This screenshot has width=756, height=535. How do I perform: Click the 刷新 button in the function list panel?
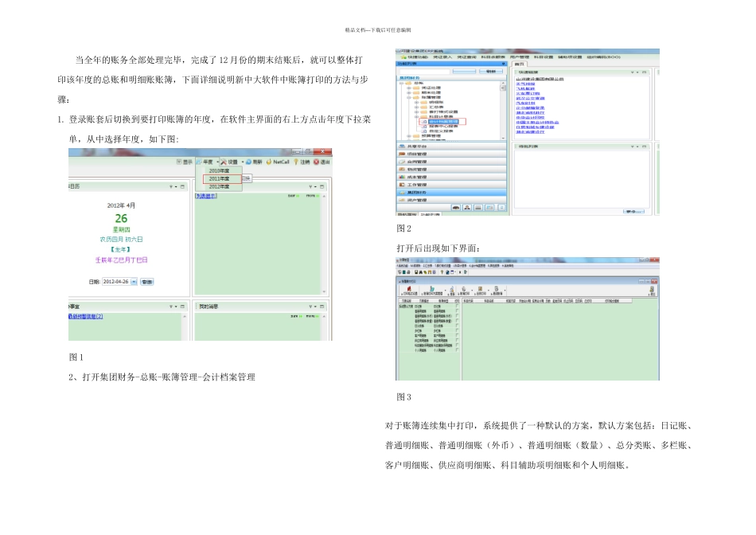click(491, 72)
